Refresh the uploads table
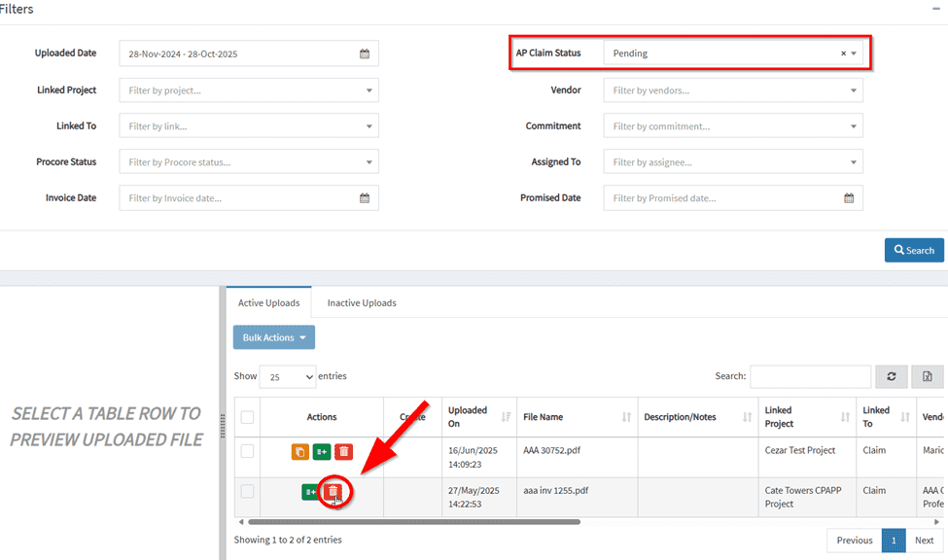 (x=892, y=376)
